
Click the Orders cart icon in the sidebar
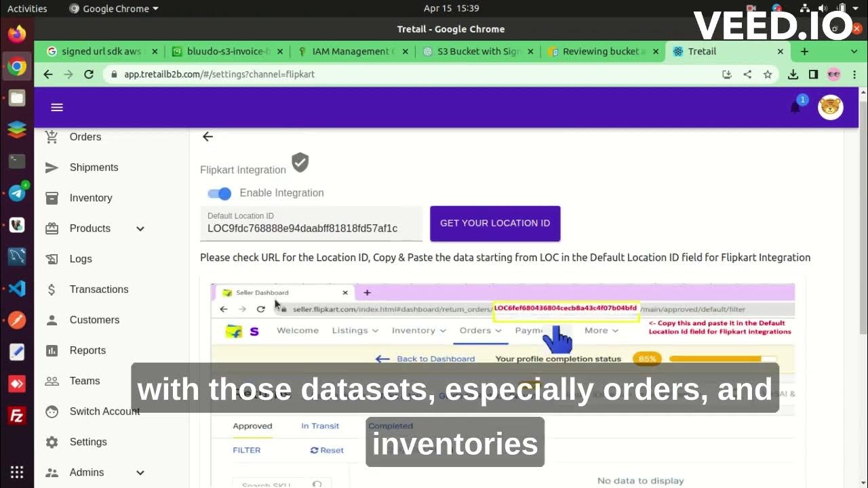coord(52,137)
